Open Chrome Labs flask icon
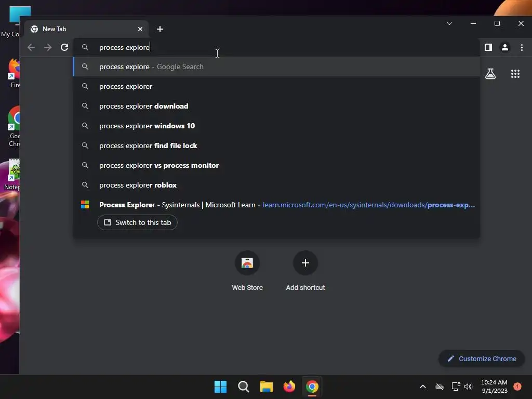This screenshot has width=532, height=399. tap(490, 74)
